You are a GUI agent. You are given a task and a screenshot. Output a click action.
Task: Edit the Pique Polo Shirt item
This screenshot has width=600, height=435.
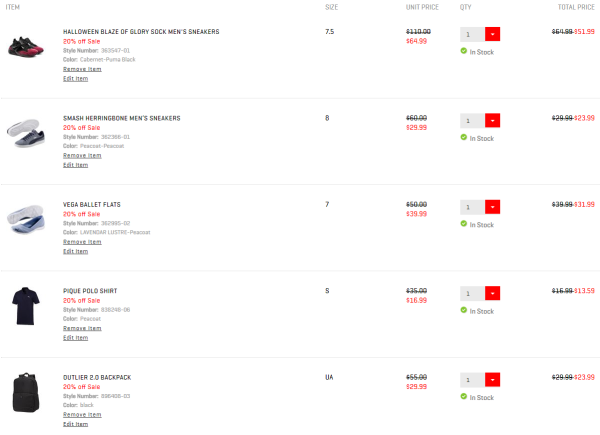coord(75,338)
